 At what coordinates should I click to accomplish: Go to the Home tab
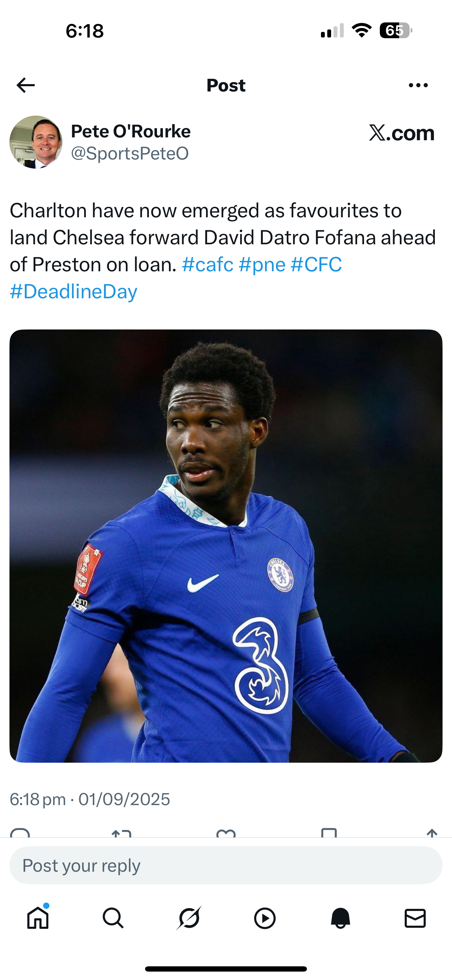click(x=38, y=918)
